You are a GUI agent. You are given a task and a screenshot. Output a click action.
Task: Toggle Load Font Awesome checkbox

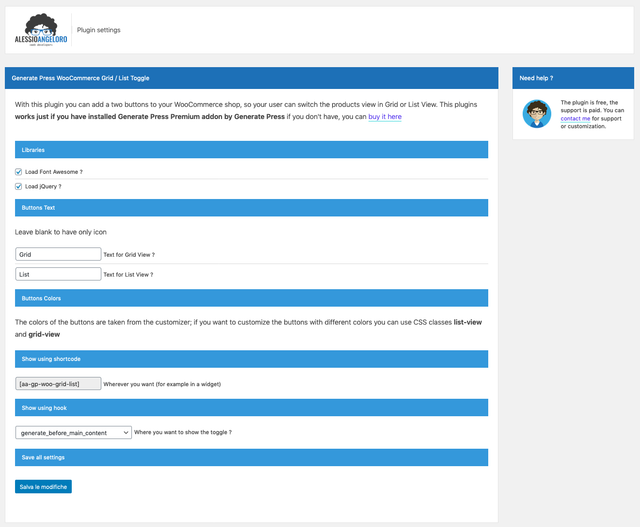tap(18, 172)
